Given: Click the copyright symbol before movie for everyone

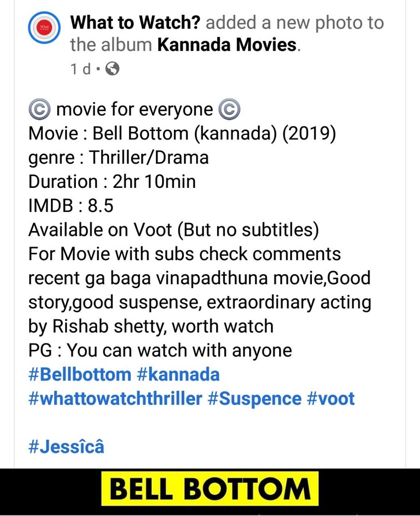Looking at the screenshot, I should pyautogui.click(x=38, y=109).
